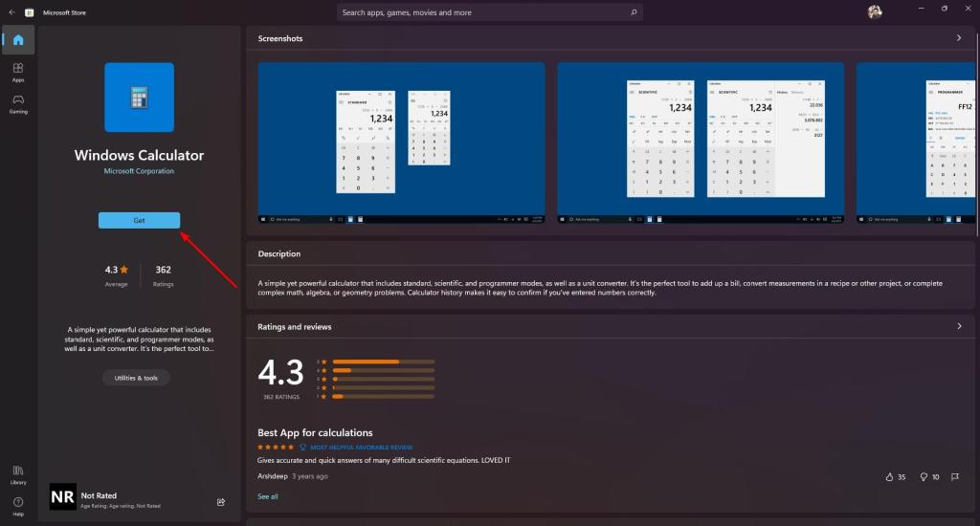Go back with the arrow in title bar
Viewport: 980px width, 526px height.
[x=11, y=12]
